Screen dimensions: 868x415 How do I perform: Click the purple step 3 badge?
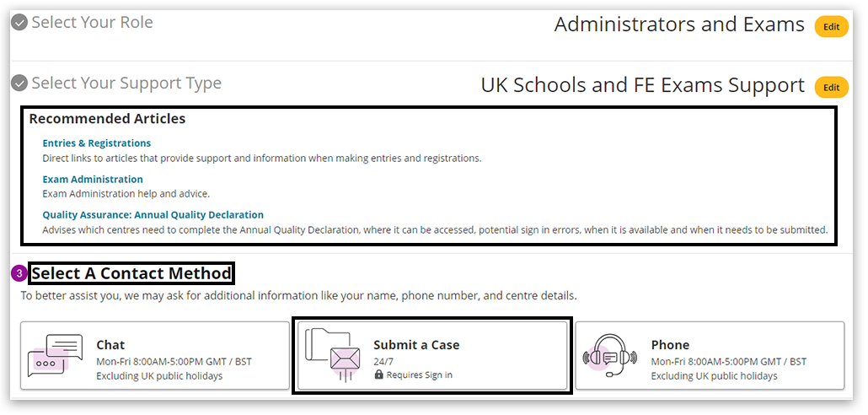pyautogui.click(x=19, y=274)
